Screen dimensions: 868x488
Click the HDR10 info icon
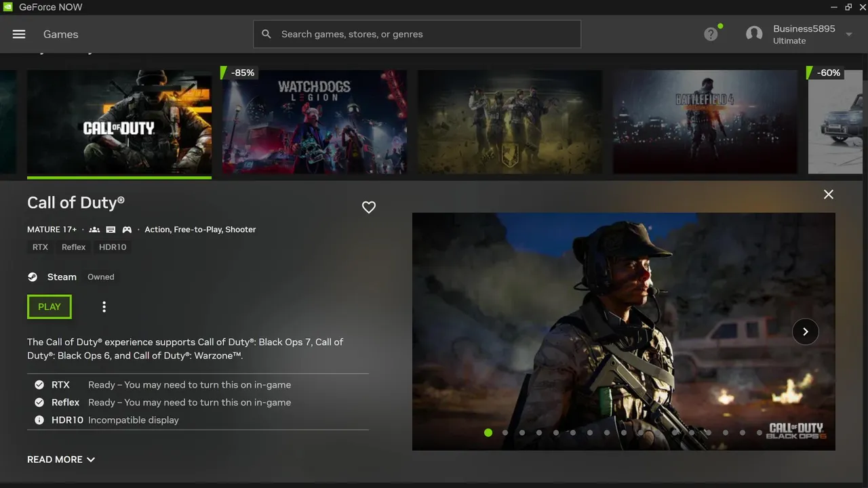[x=39, y=420]
